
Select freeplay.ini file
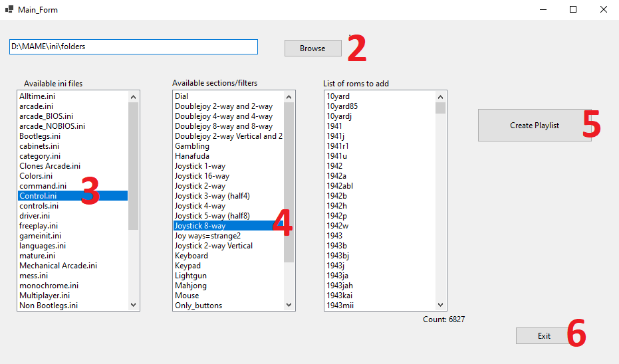[x=72, y=226]
